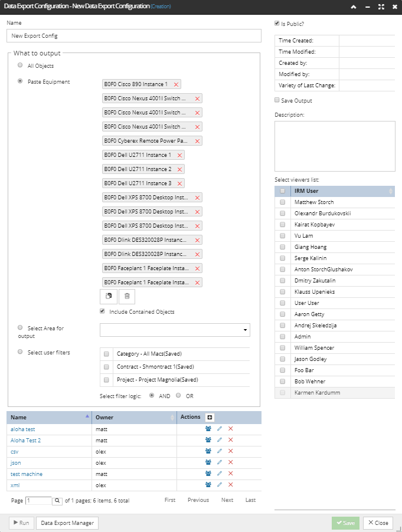Select the All Objects radio button
This screenshot has width=402, height=532.
coord(20,65)
